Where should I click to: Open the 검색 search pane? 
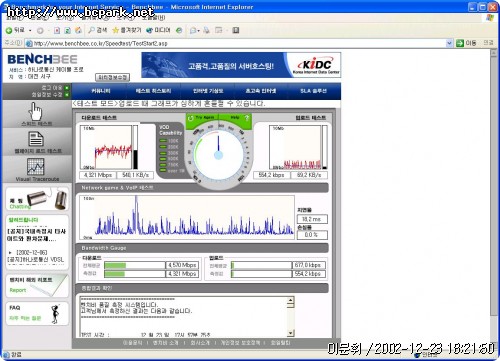(x=97, y=30)
